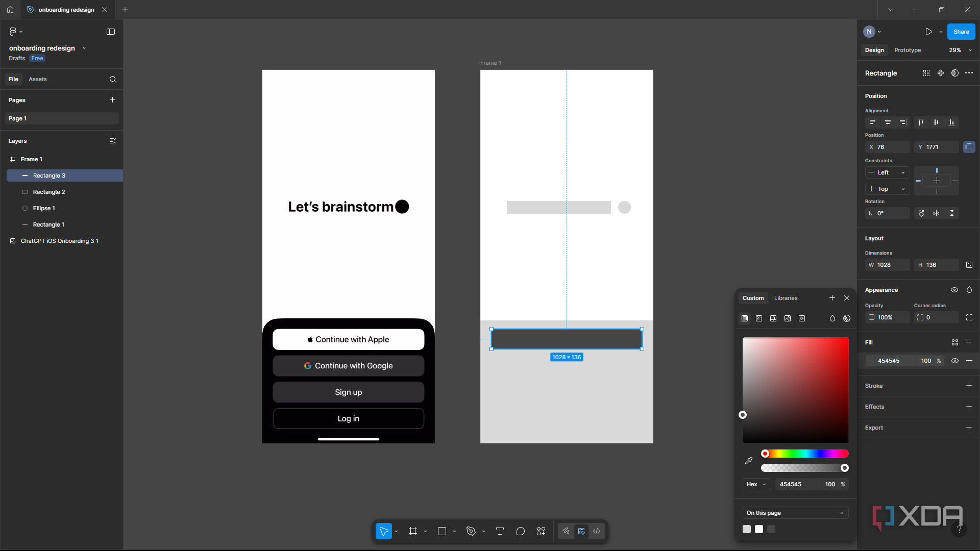Open the Figma main menu icon
The image size is (980, 551).
[13, 32]
